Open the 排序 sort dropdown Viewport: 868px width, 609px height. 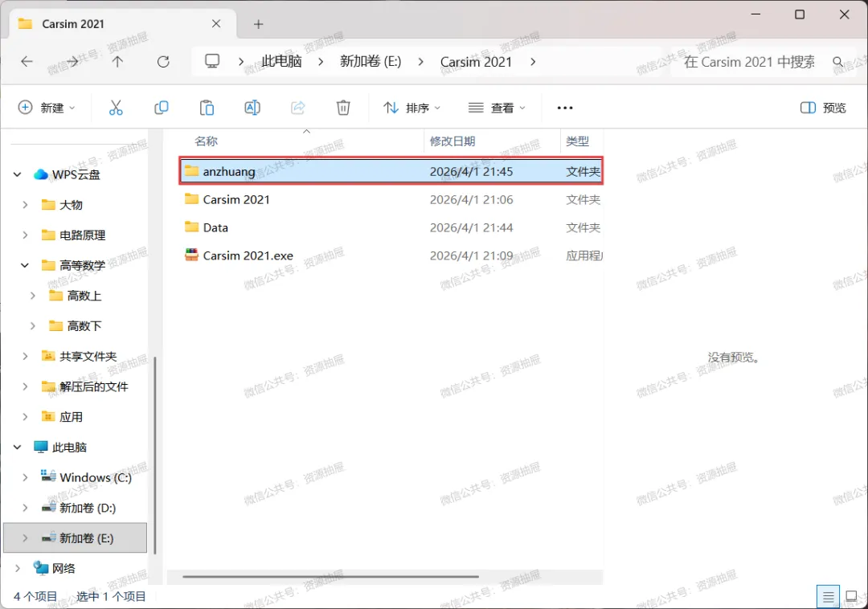click(411, 108)
